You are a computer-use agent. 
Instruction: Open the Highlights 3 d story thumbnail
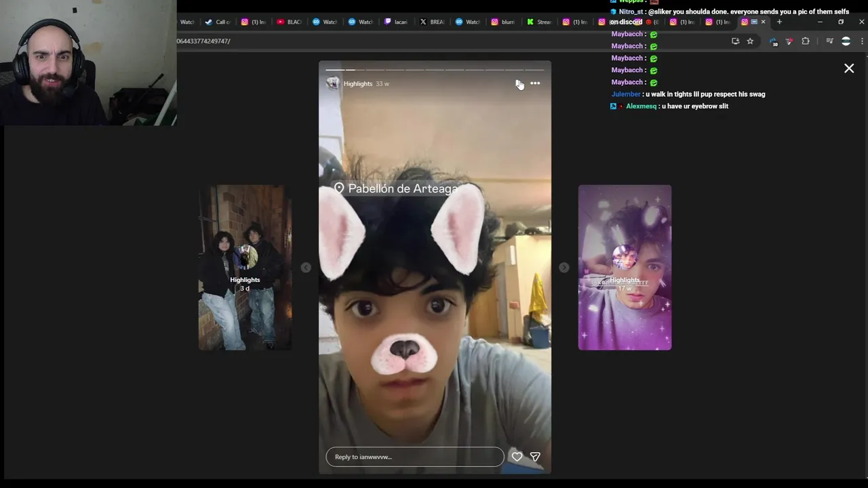coord(245,268)
